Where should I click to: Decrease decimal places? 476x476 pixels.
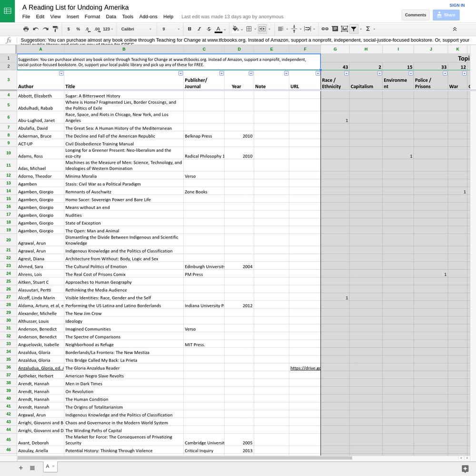(88, 29)
